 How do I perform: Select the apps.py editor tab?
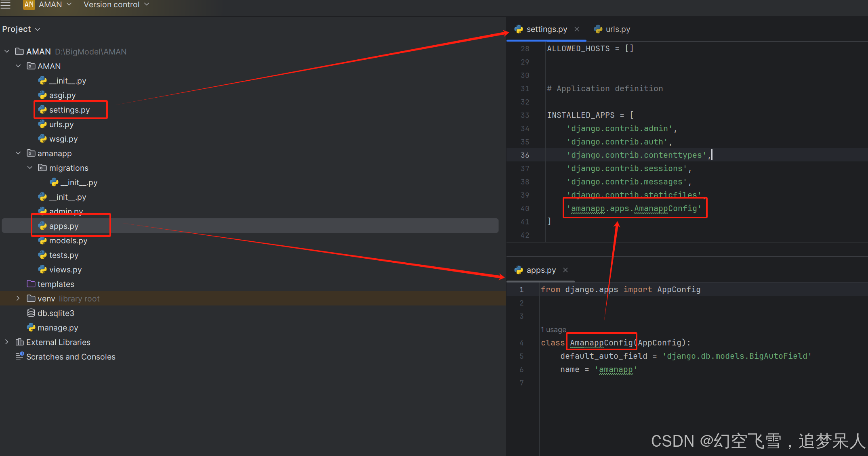(x=541, y=270)
